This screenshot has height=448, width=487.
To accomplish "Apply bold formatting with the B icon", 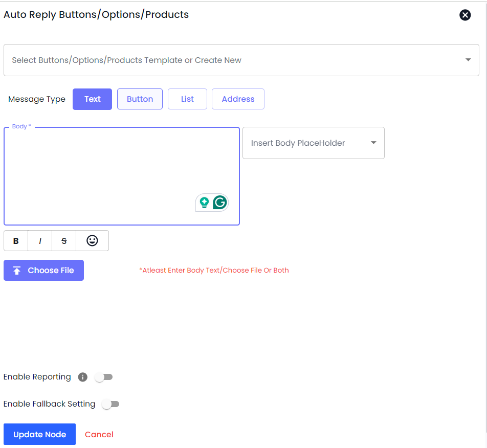I will (x=16, y=241).
